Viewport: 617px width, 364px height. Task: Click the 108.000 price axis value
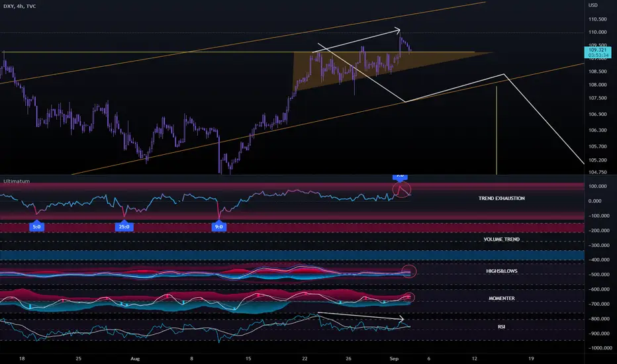[x=597, y=85]
